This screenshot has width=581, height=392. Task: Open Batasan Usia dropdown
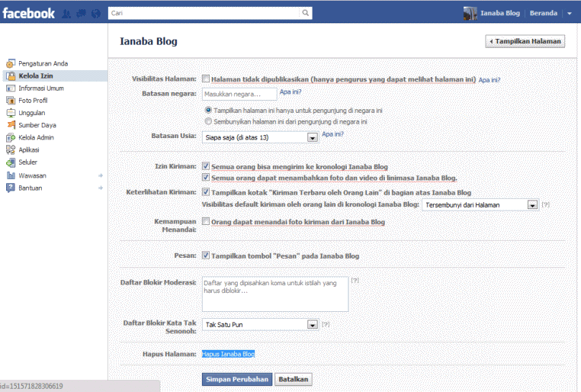260,137
